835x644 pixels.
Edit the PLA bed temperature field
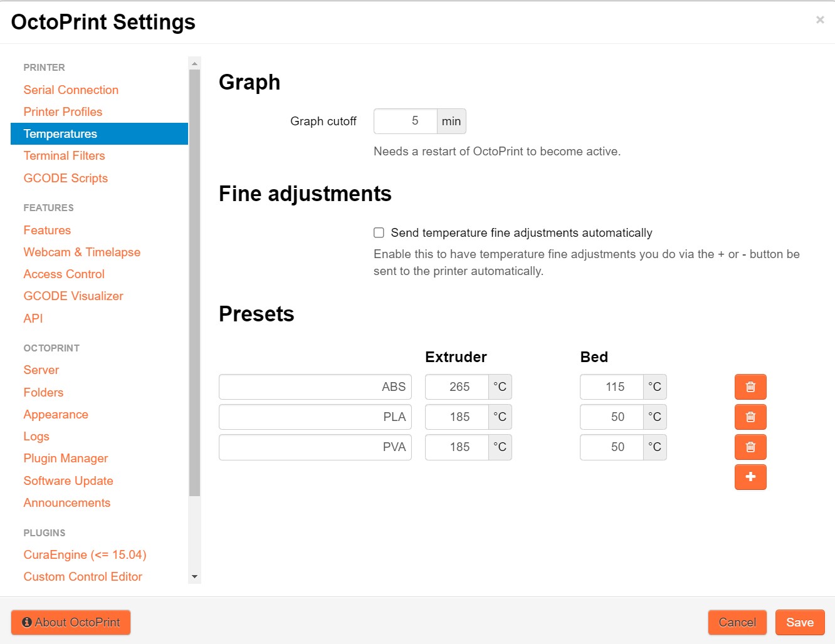coord(612,417)
